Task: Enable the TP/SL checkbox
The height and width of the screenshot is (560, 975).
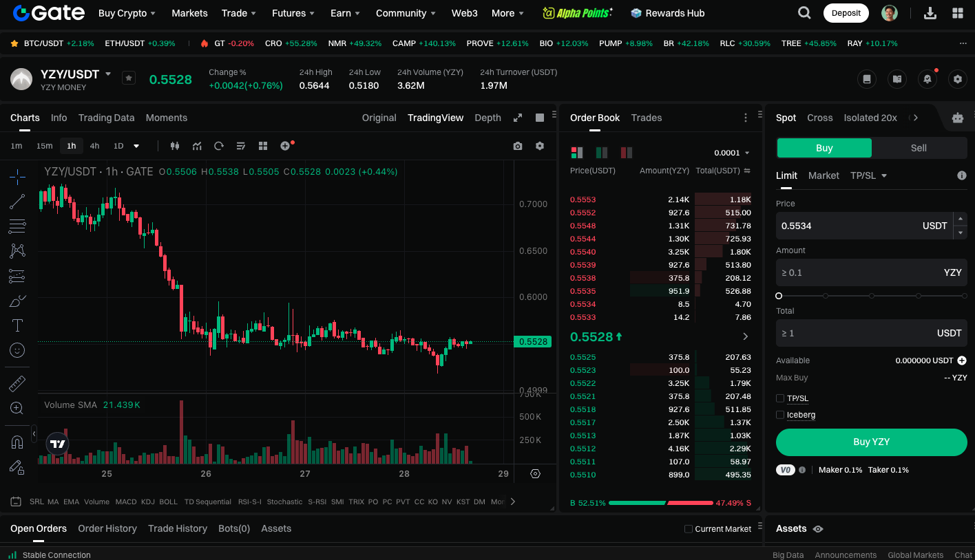Action: tap(780, 398)
